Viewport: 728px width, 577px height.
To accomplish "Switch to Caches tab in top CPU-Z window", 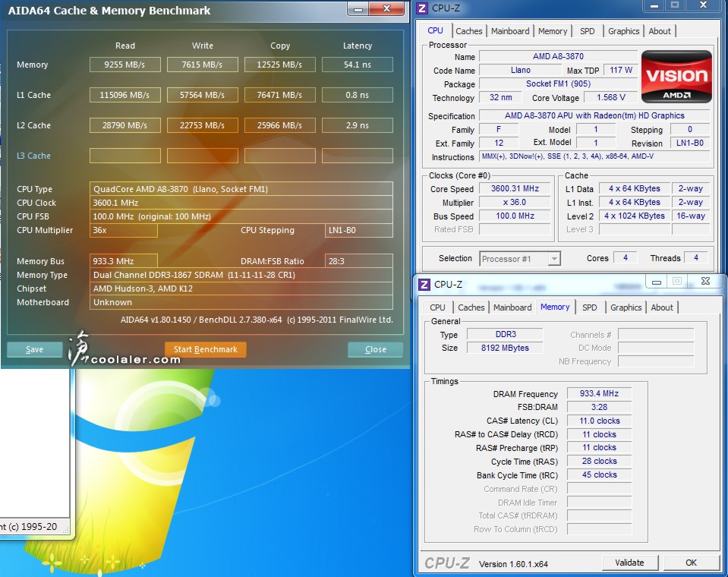I will click(468, 31).
